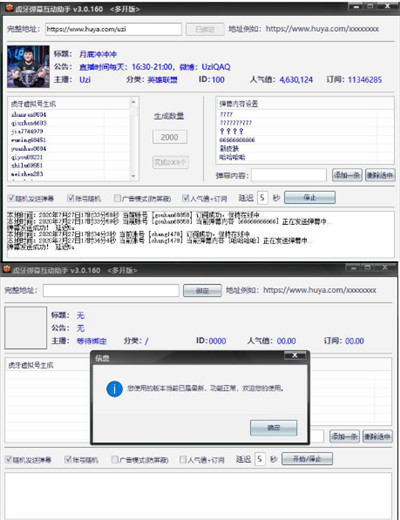Click the empty log area in bottom window
The height and width of the screenshot is (520, 400).
coord(198,495)
